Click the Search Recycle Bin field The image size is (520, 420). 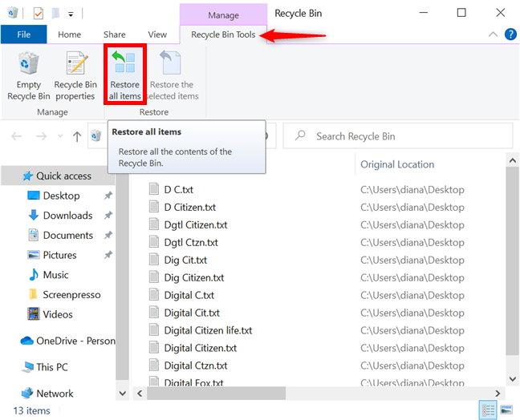coord(398,135)
